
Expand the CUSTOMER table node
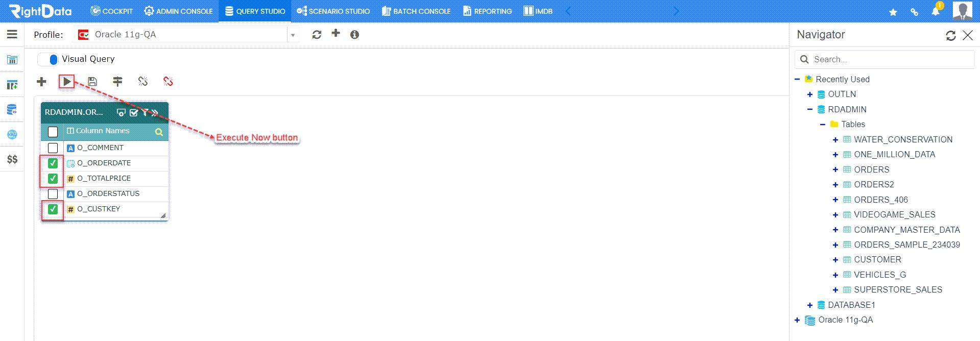click(x=835, y=260)
